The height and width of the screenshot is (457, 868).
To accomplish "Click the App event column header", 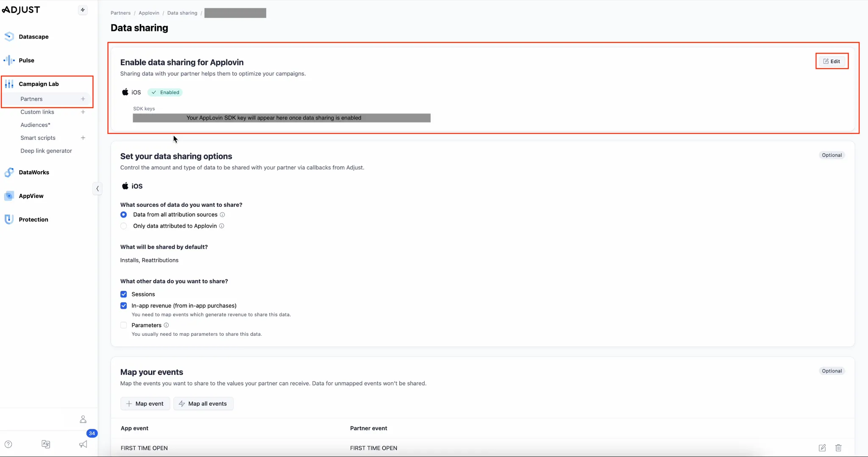I will tap(134, 428).
